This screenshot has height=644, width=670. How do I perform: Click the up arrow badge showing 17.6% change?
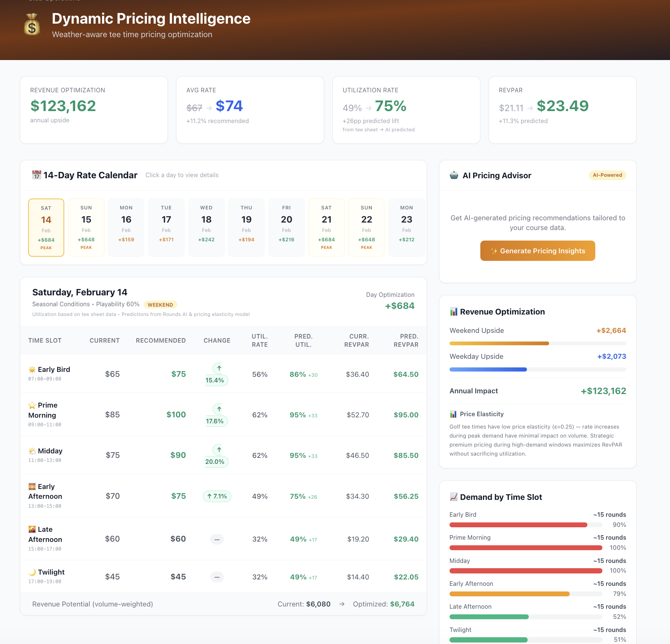point(216,415)
